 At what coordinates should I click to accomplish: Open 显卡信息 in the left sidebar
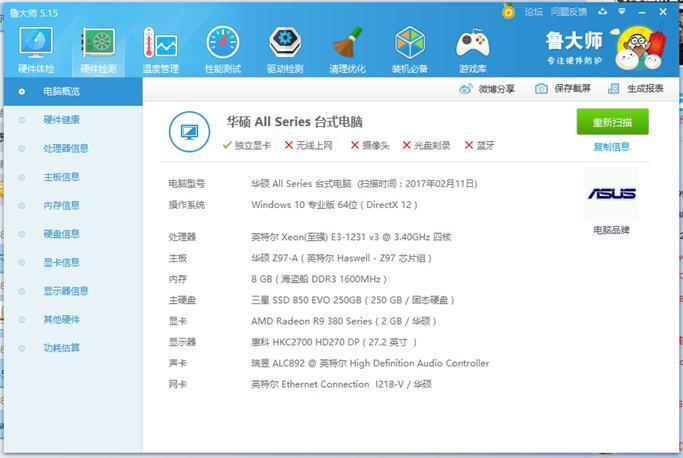(x=62, y=263)
